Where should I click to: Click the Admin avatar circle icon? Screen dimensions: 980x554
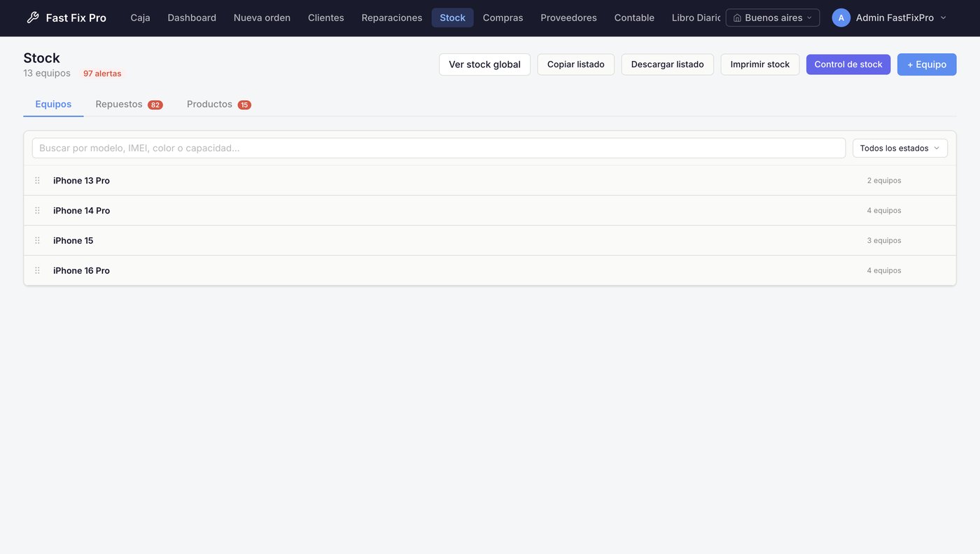click(x=841, y=18)
